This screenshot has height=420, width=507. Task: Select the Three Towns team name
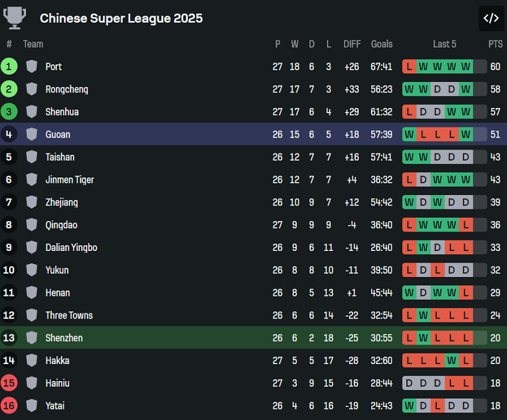(69, 315)
